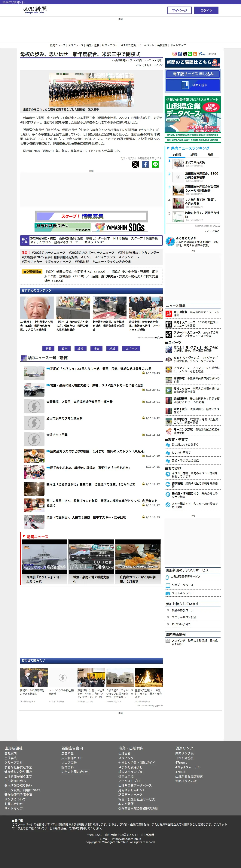Select the 地域 category button
This screenshot has height=868, width=241.
point(112,349)
